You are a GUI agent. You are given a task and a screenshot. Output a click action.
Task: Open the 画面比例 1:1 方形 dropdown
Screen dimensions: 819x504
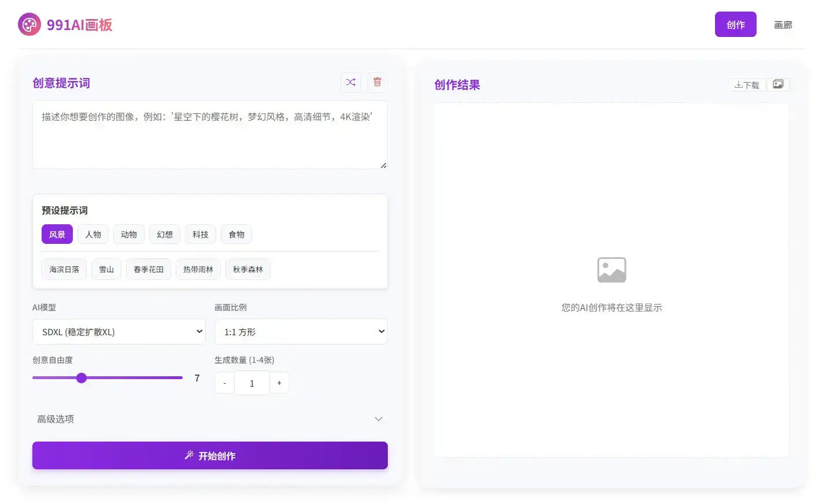pyautogui.click(x=301, y=332)
